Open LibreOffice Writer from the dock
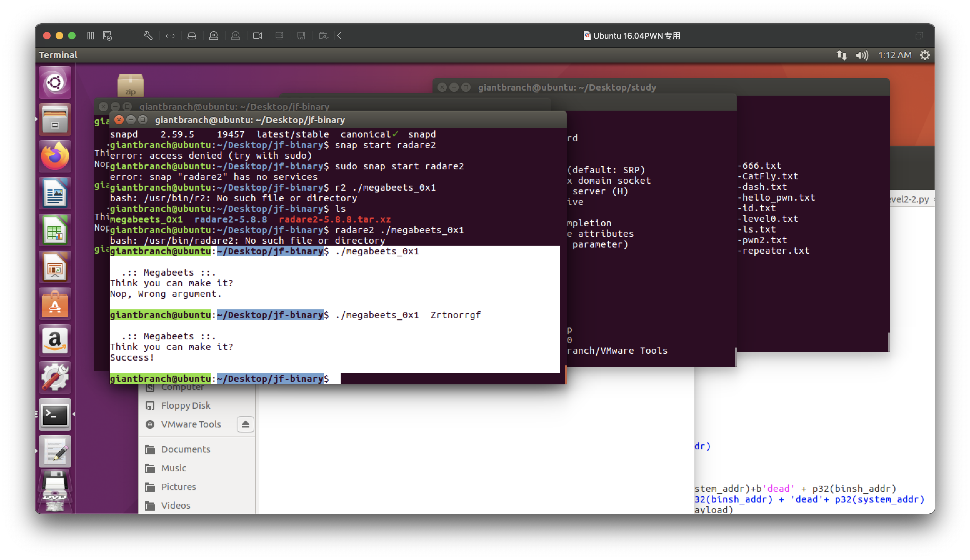 [x=55, y=193]
